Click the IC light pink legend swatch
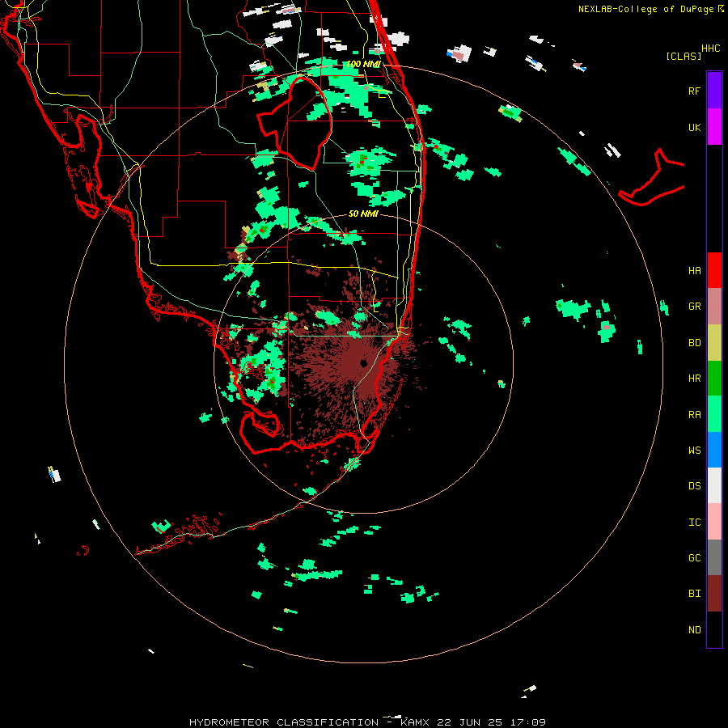 click(x=714, y=522)
